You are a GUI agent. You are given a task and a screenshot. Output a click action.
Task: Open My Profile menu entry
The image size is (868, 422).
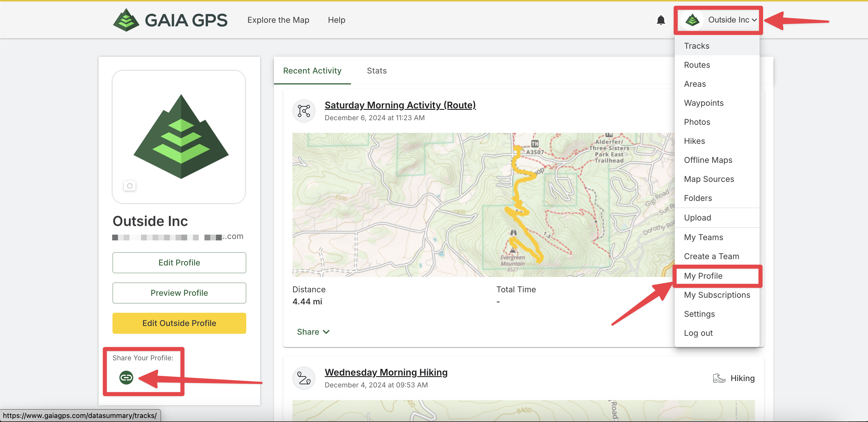click(717, 276)
